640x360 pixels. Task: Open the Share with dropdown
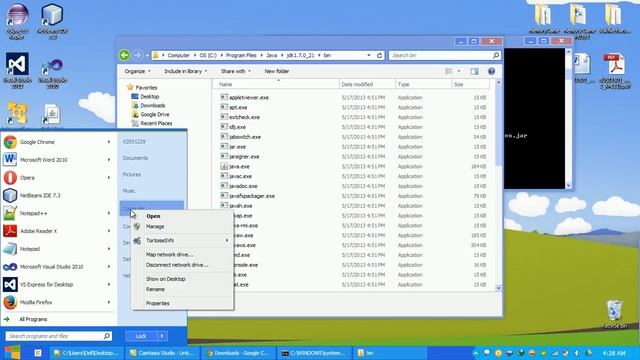[236, 71]
